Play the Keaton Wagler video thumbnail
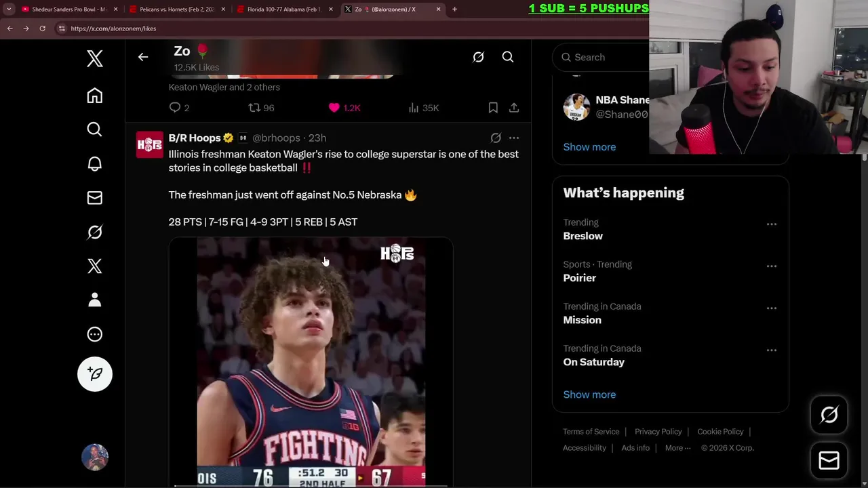This screenshot has height=488, width=868. tap(311, 362)
